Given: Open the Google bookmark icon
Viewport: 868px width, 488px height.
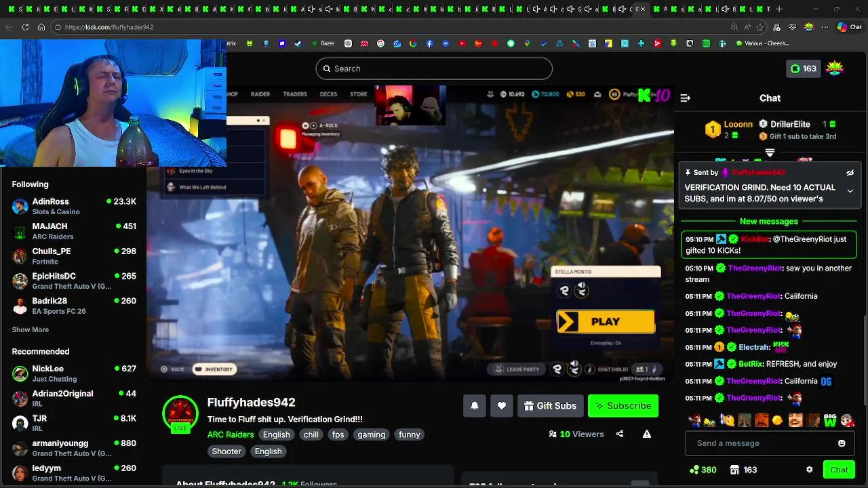Looking at the screenshot, I should [x=413, y=43].
